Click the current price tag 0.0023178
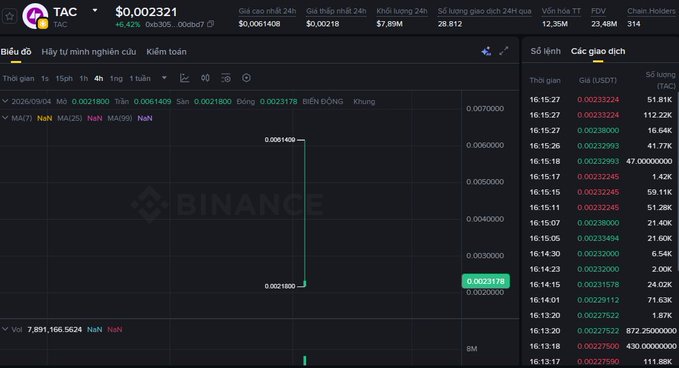Screen dimensions: 679x368 [x=485, y=281]
